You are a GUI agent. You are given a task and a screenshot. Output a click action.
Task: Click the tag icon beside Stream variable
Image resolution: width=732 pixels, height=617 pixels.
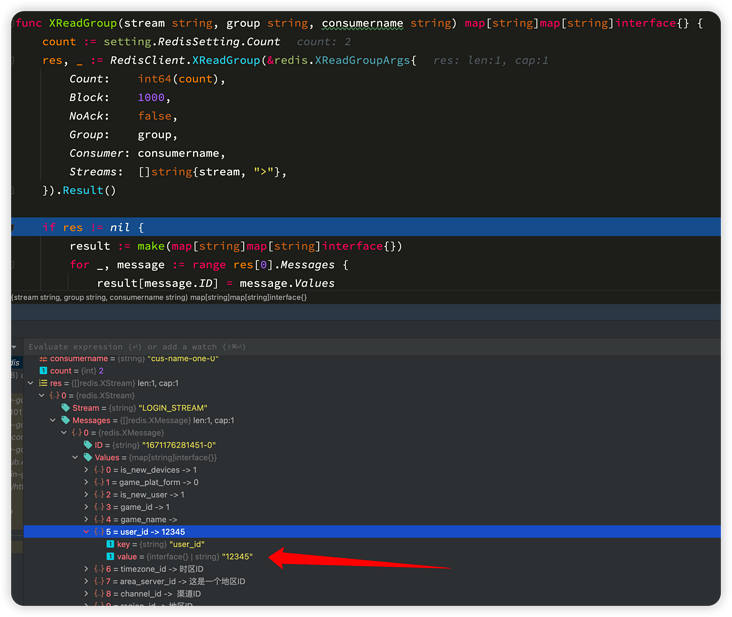click(65, 408)
